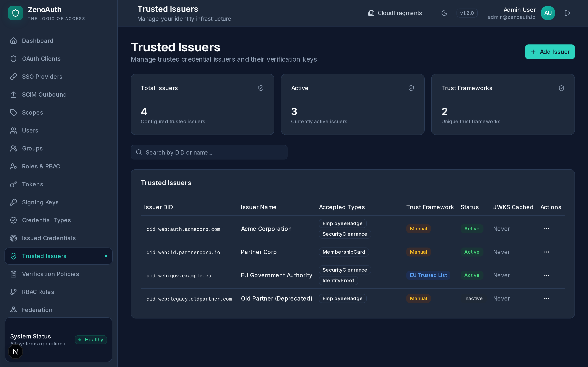Click the v1.2.0 version badge
Viewport: 588px width, 367px height.
coord(467,13)
